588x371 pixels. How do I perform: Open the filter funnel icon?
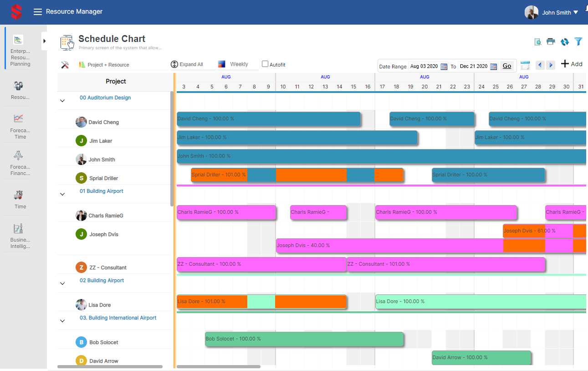point(578,41)
